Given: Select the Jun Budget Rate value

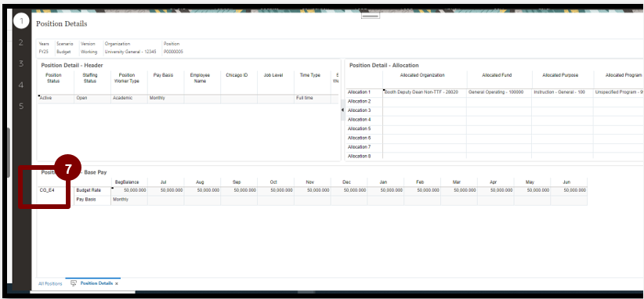Looking at the screenshot, I should (569, 190).
